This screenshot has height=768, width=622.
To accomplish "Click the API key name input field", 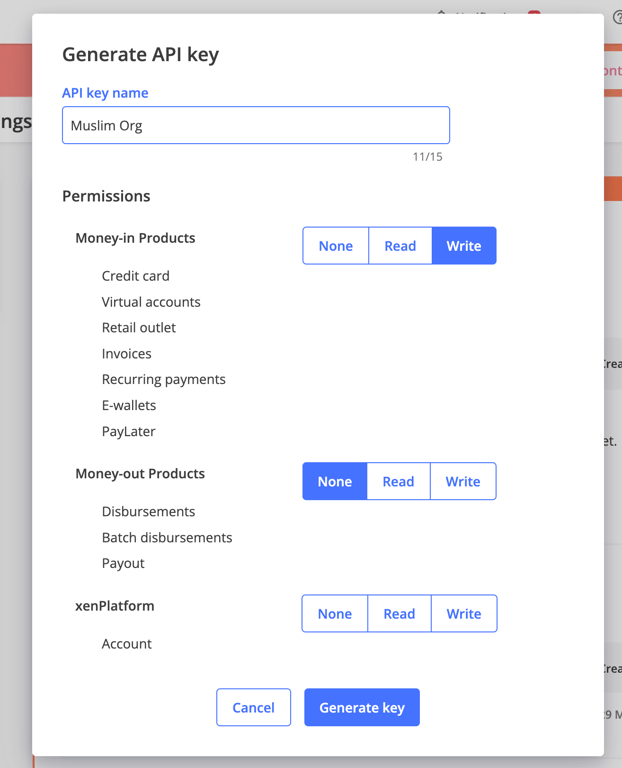I will point(255,126).
